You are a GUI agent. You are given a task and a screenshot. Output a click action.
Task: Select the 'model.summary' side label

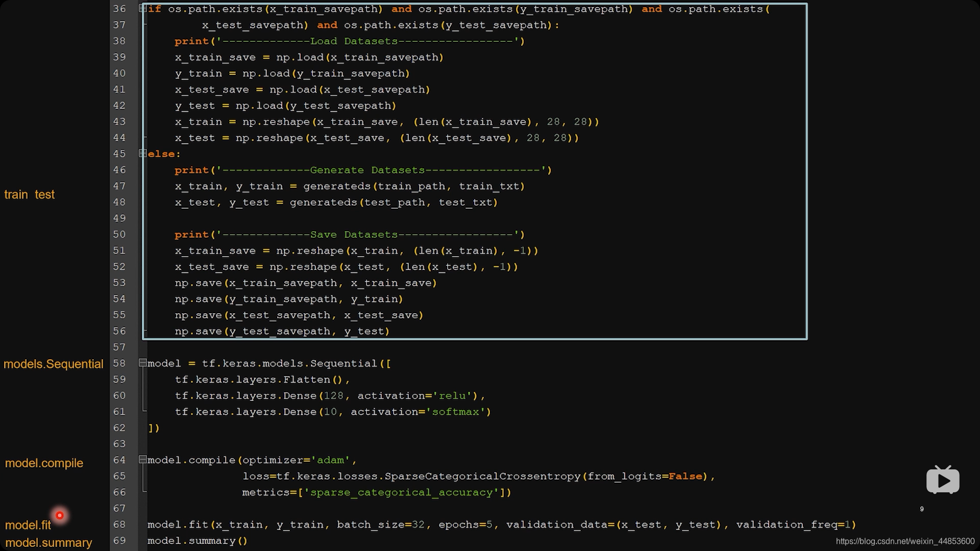pyautogui.click(x=48, y=542)
